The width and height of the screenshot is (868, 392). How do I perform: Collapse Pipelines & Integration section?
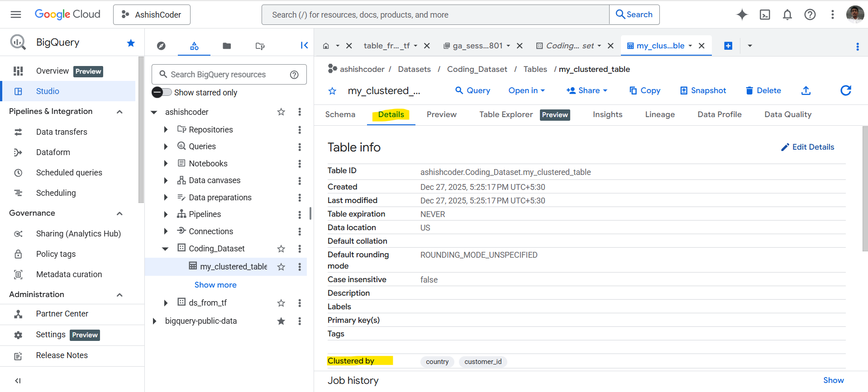[x=119, y=112]
